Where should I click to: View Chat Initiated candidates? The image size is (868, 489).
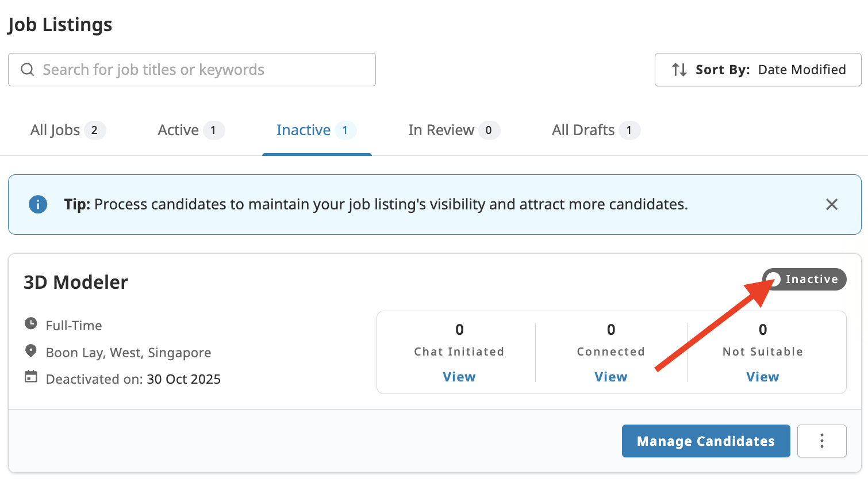(459, 376)
